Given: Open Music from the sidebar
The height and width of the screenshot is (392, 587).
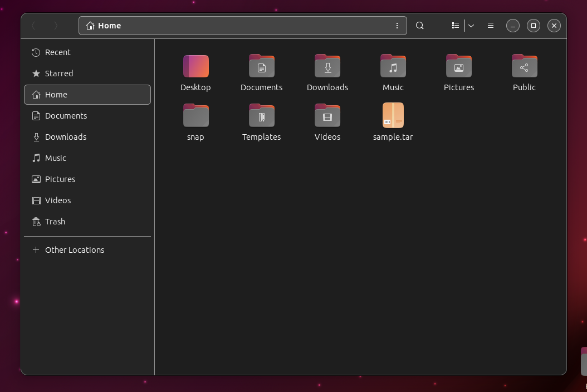Looking at the screenshot, I should 56,158.
